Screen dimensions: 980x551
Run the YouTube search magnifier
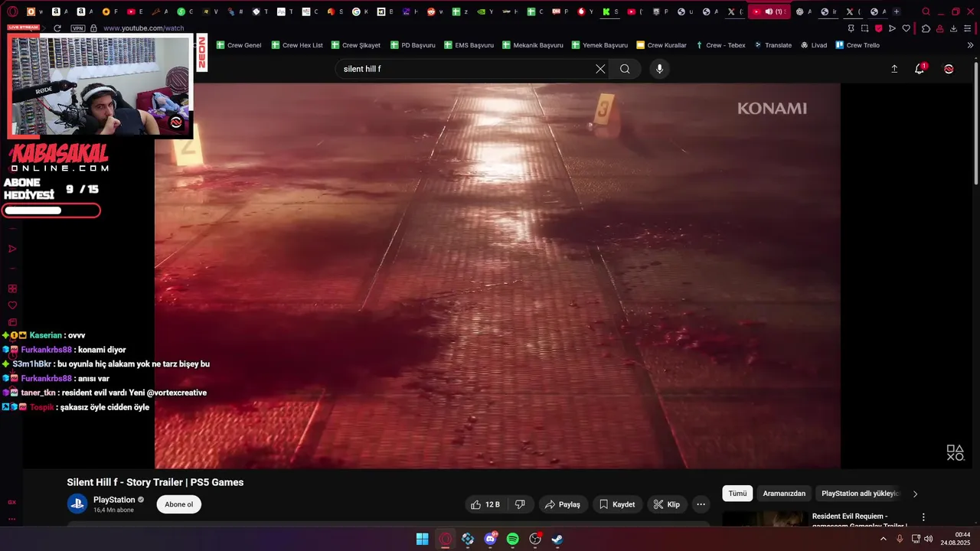tap(625, 69)
